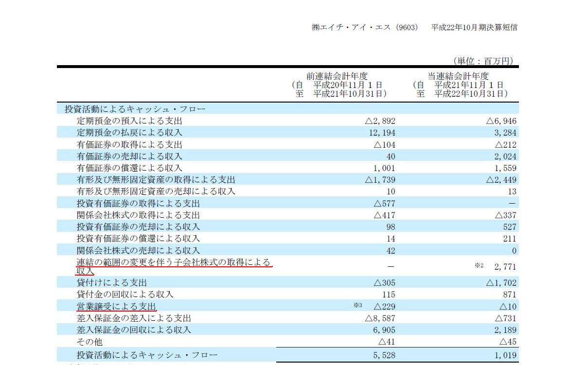
Task: Select the value △45
Action: coord(508,342)
